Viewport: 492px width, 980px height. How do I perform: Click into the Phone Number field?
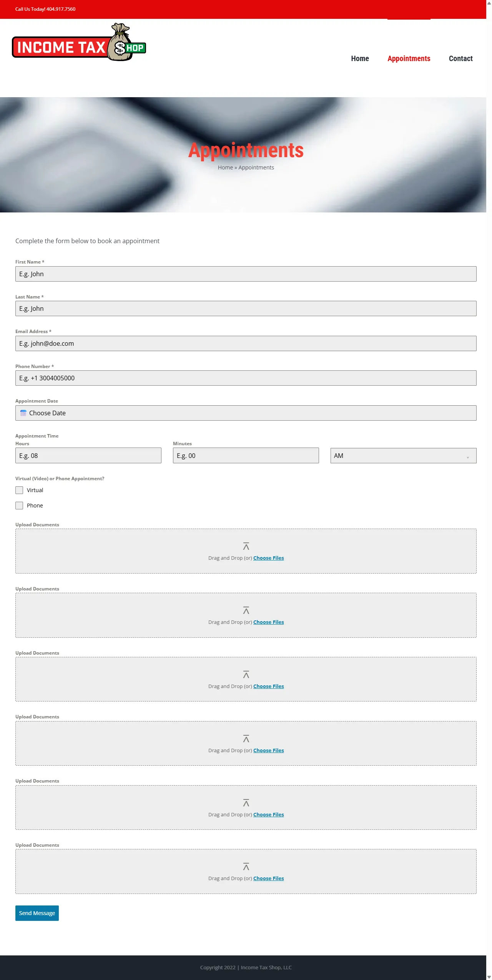click(246, 378)
